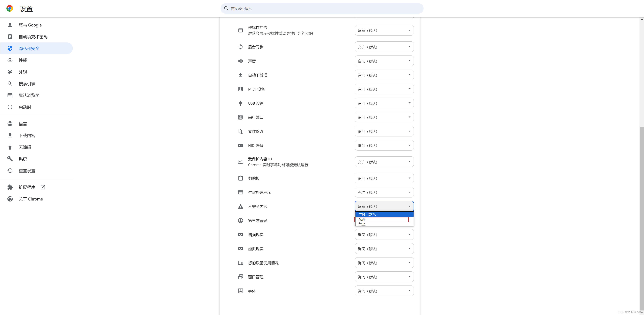
Task: Open the 侵扰性广告 permission dropdown
Action: click(384, 31)
